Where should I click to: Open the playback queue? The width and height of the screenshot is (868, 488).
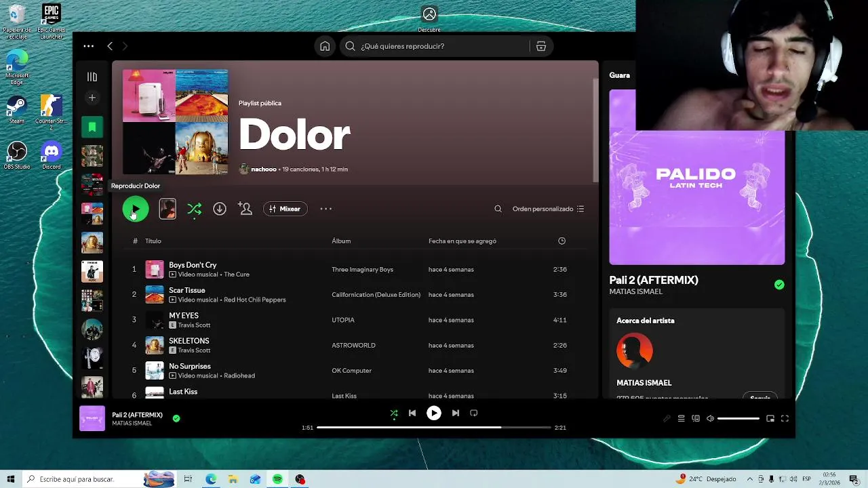[682, 419]
